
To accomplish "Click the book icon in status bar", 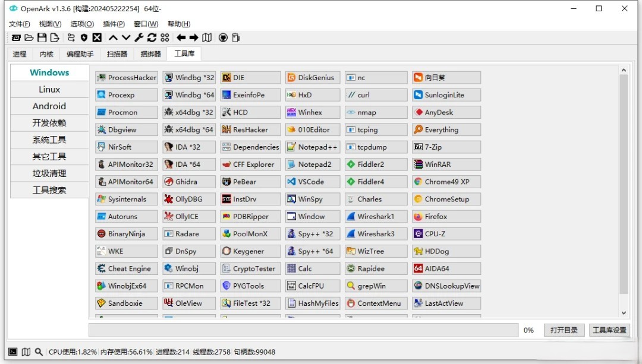I will (26, 352).
